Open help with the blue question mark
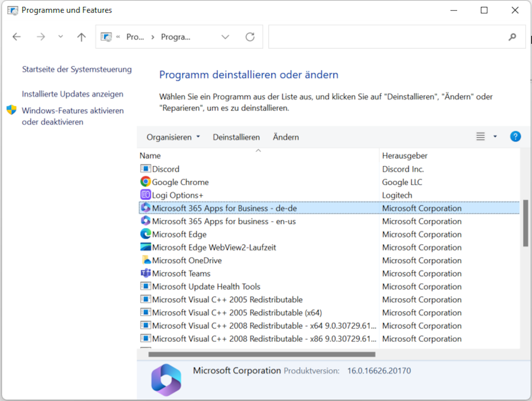Screen dimensions: 532x401 515,137
